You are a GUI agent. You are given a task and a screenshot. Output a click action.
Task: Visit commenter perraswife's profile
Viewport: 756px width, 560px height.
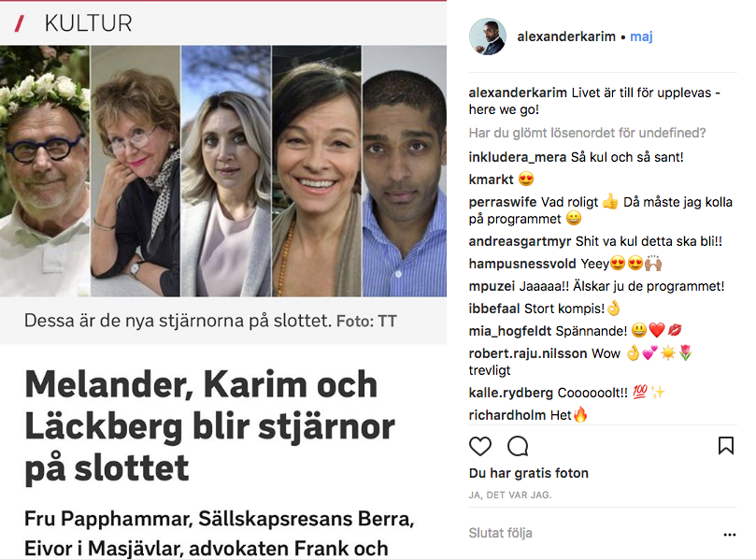[503, 202]
